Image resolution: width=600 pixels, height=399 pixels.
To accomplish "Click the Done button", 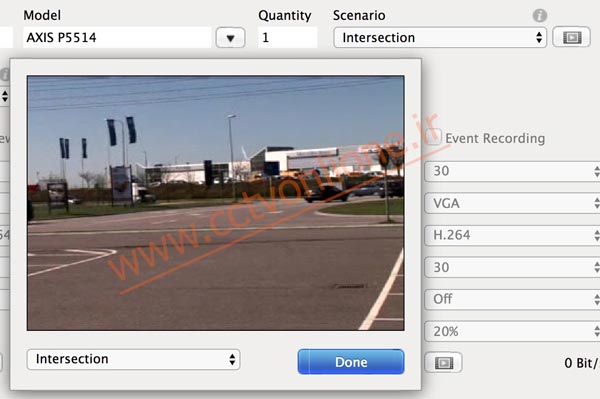I will point(351,362).
